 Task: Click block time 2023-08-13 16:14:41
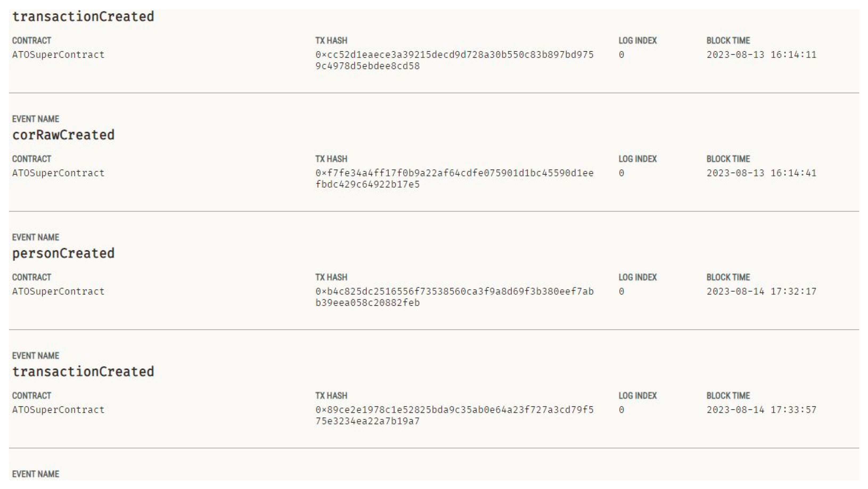[761, 173]
